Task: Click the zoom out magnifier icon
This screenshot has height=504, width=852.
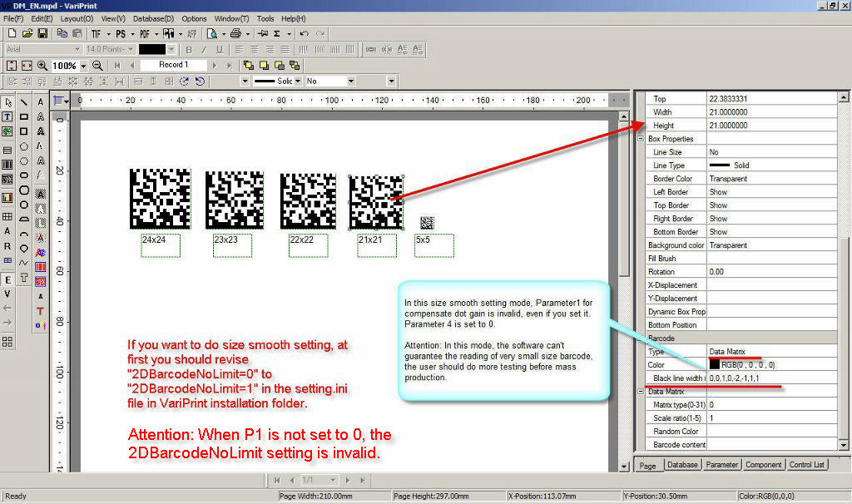Action: click(x=97, y=66)
